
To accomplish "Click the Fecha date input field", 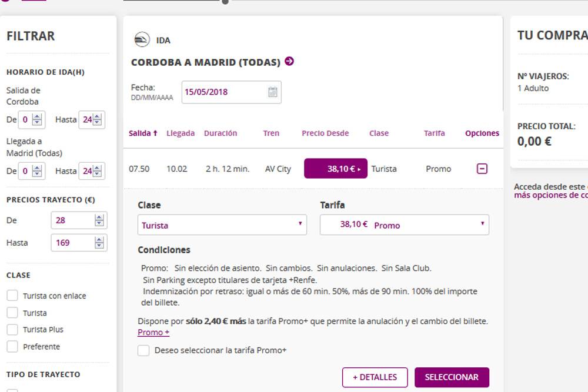I will click(223, 92).
